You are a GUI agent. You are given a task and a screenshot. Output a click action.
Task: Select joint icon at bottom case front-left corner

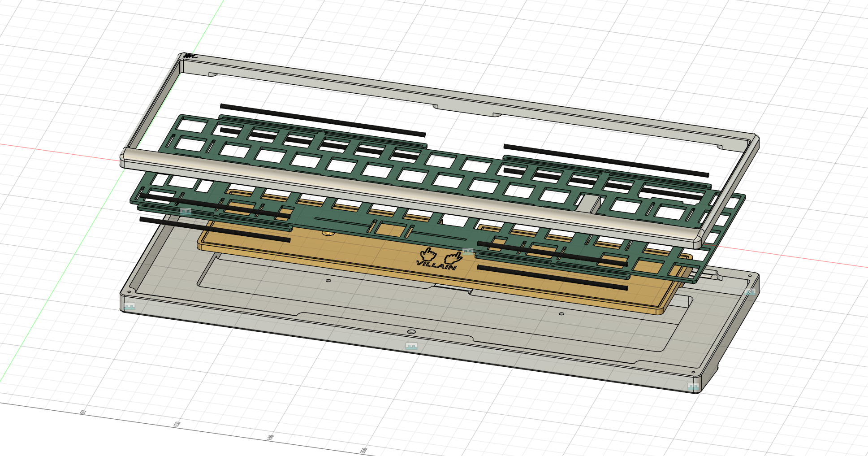[x=130, y=307]
